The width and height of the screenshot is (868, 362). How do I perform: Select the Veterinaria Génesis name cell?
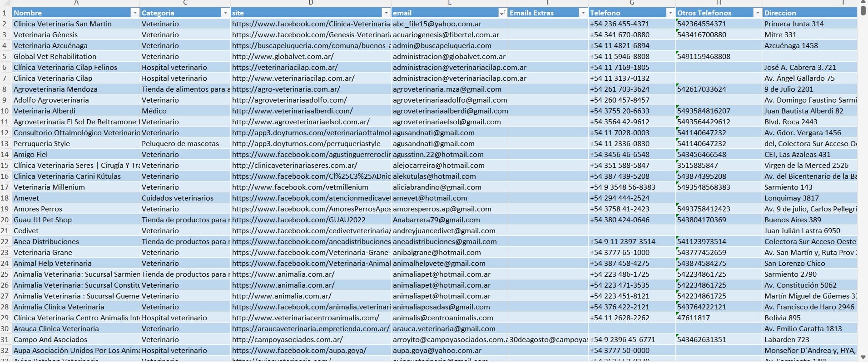(x=76, y=34)
